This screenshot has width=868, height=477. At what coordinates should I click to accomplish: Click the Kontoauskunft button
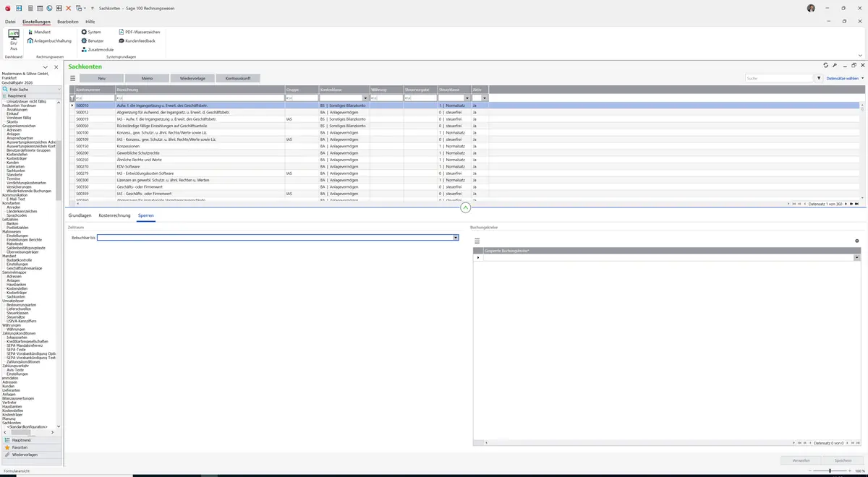point(238,78)
